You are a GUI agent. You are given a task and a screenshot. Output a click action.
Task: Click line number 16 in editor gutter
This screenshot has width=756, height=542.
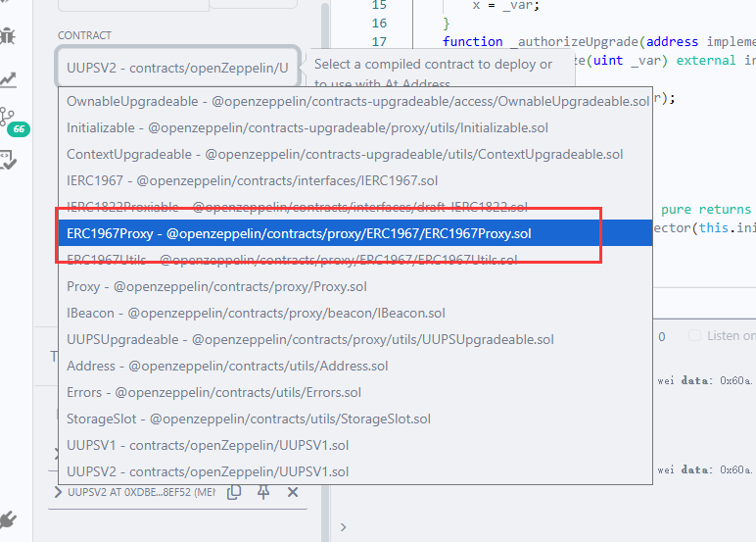coord(379,23)
